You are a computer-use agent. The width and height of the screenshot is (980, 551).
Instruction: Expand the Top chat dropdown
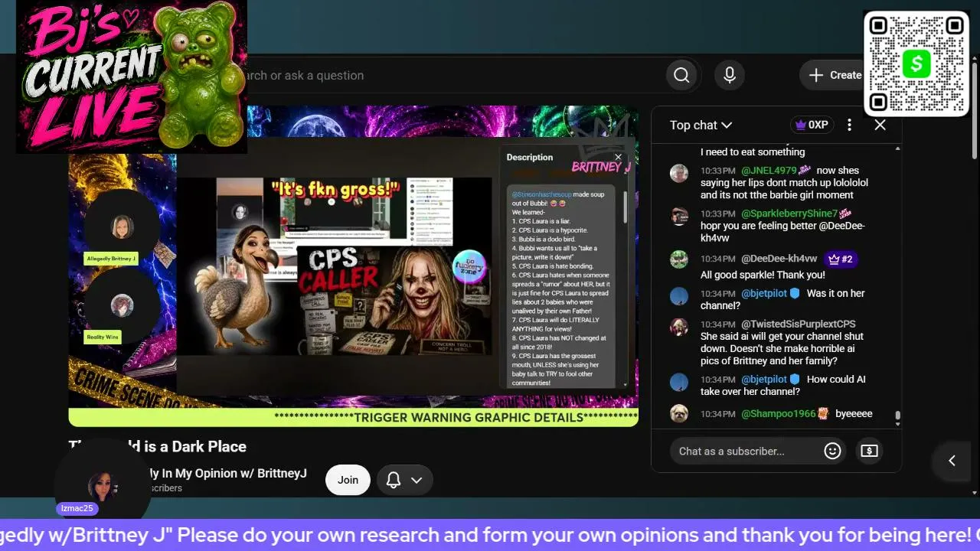[x=701, y=125]
